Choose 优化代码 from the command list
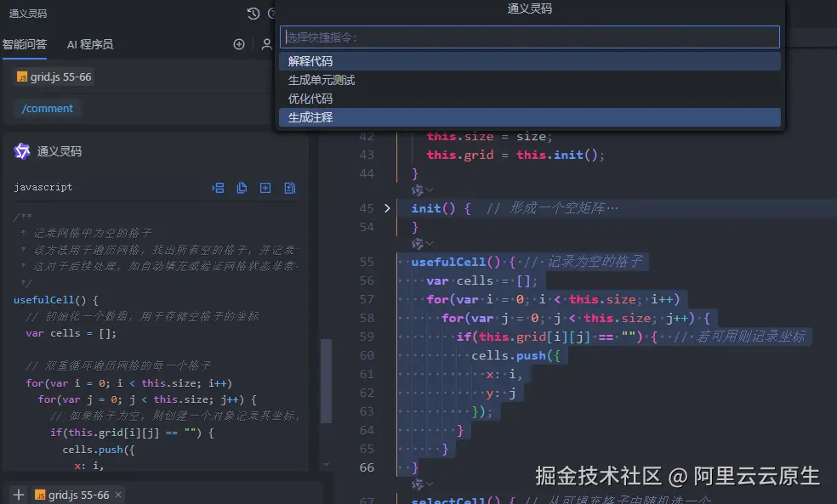The height and width of the screenshot is (504, 837). point(530,99)
